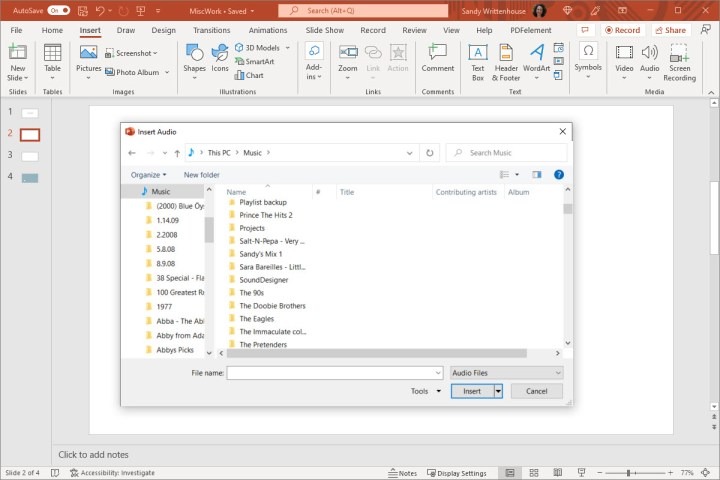Open the Table insert tool
Screen dimensions: 720x480
52,61
